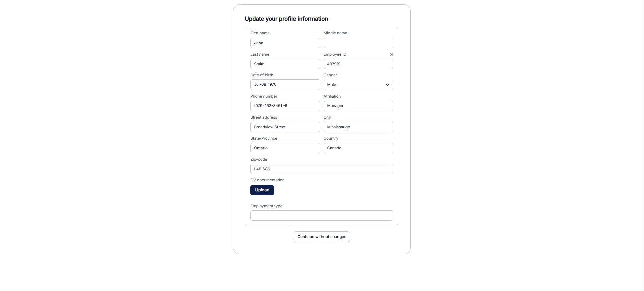This screenshot has width=644, height=291.
Task: Focus the Country field showing Canada
Action: [358, 148]
